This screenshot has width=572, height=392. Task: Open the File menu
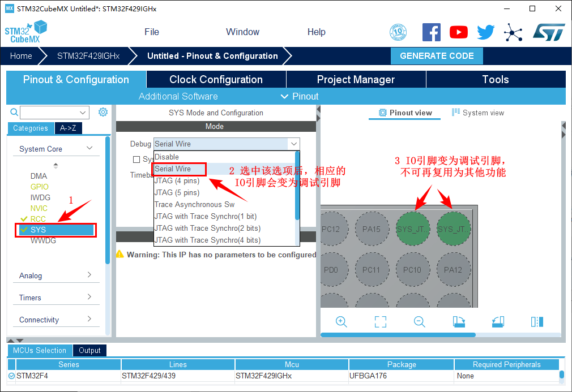pos(152,32)
